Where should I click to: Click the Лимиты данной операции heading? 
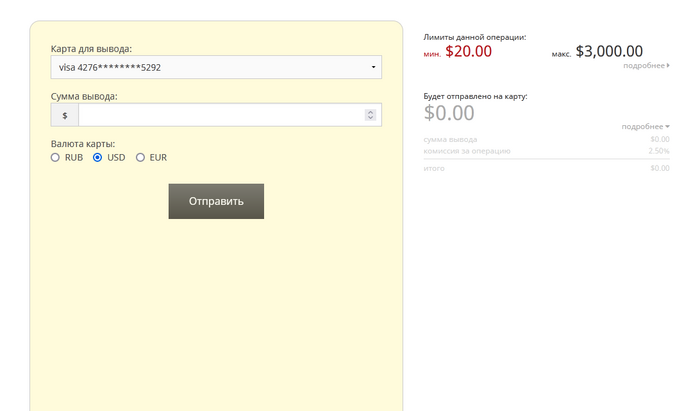pos(475,37)
